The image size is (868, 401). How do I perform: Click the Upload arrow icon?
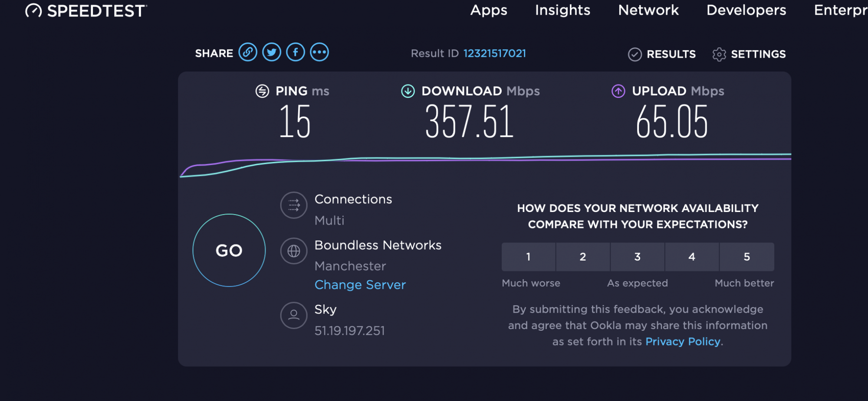pos(618,91)
